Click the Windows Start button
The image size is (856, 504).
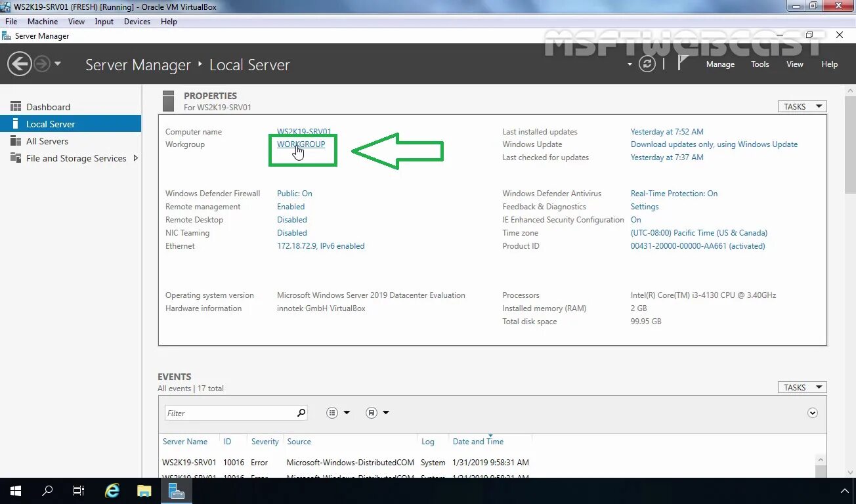pyautogui.click(x=16, y=491)
